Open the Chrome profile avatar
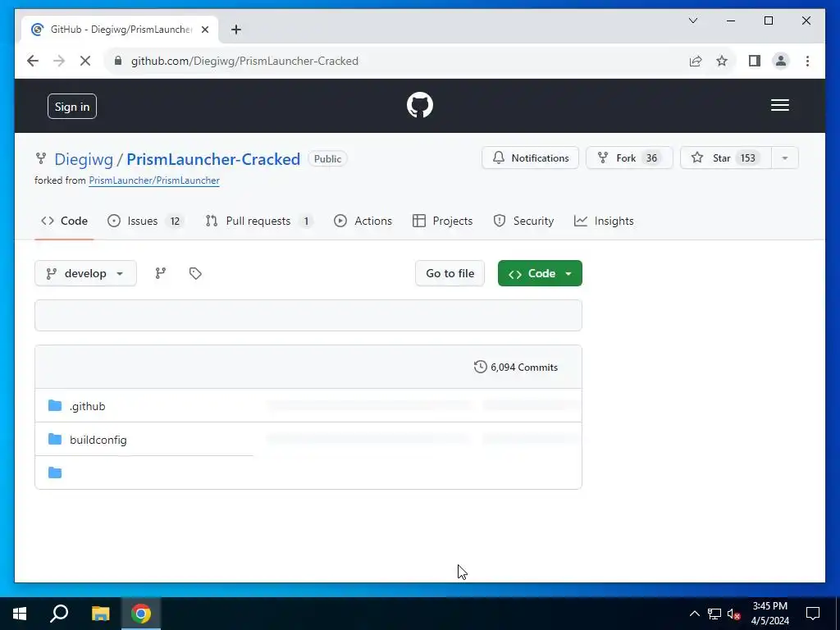The image size is (840, 630). pyautogui.click(x=781, y=61)
